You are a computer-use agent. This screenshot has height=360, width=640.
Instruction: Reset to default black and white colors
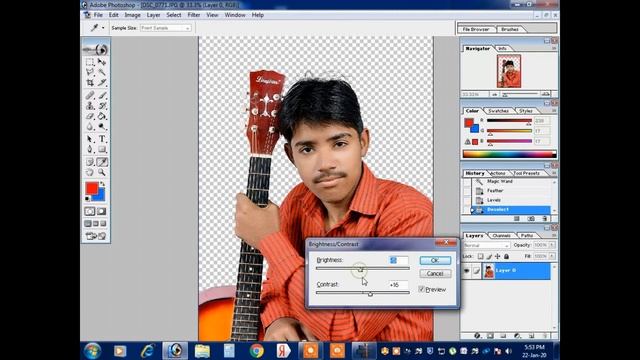click(x=88, y=198)
